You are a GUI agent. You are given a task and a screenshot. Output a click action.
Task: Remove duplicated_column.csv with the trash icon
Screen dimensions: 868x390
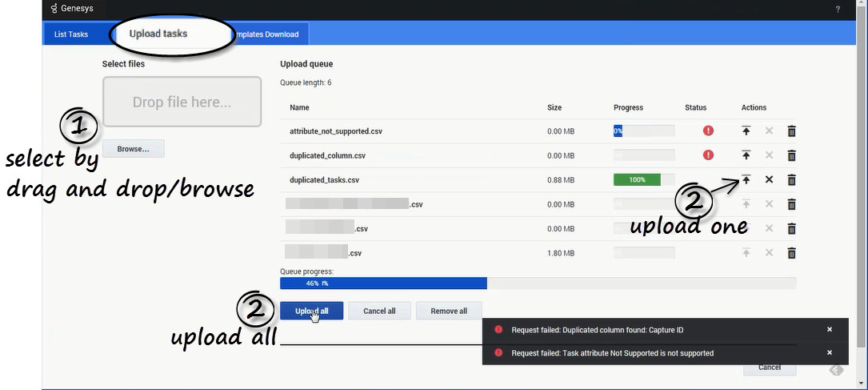pyautogui.click(x=791, y=155)
